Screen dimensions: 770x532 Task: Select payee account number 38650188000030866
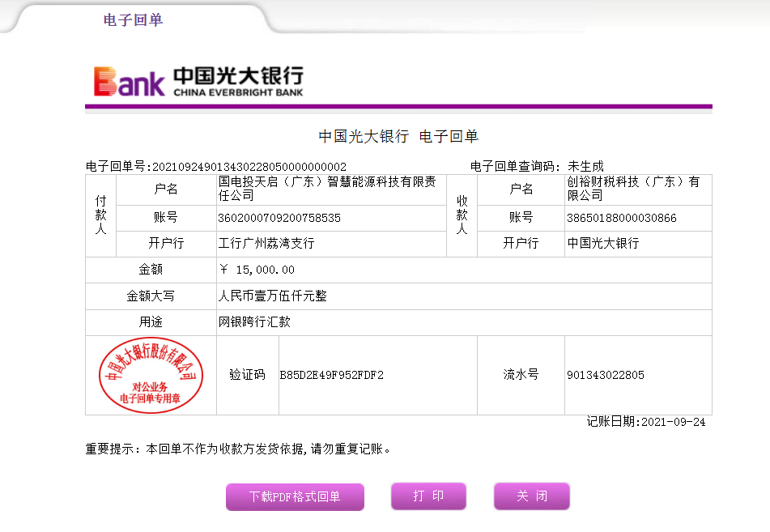(x=622, y=218)
